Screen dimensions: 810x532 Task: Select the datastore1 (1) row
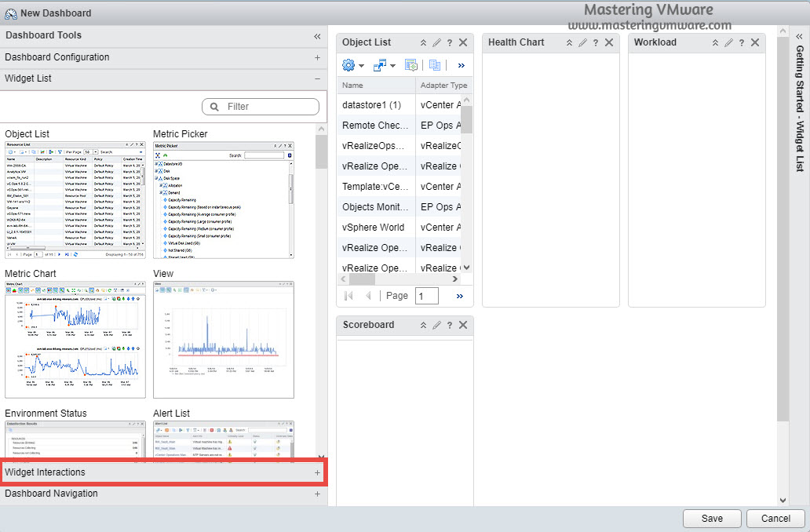[400, 105]
